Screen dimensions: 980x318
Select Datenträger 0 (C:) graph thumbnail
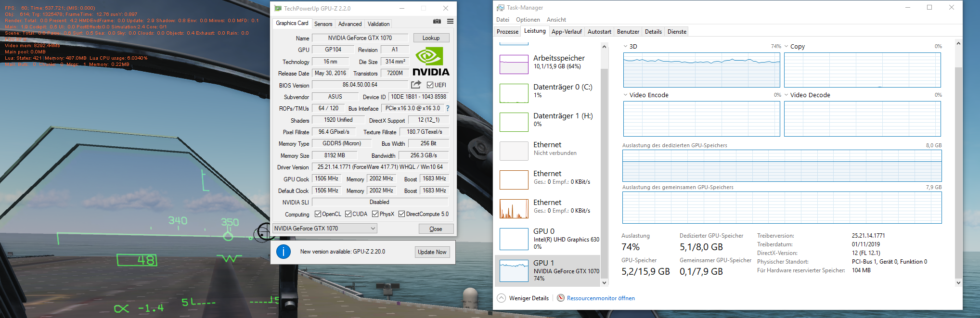514,93
